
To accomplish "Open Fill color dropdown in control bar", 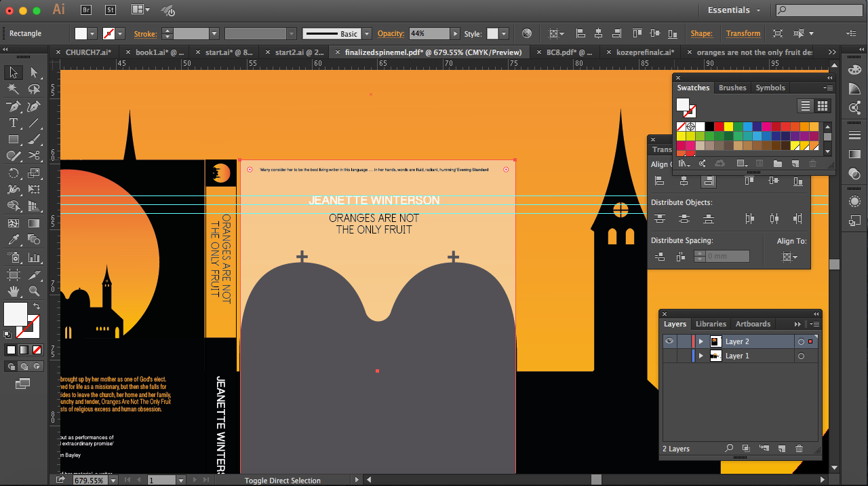I will [x=92, y=33].
